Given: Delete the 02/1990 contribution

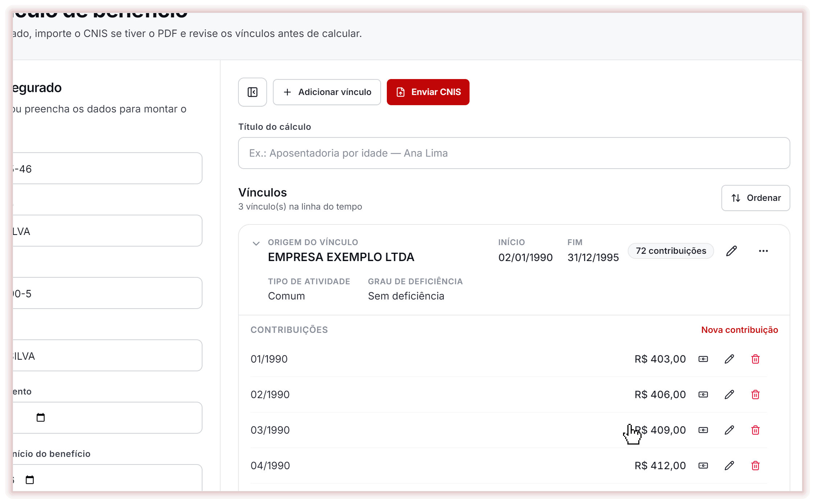Looking at the screenshot, I should [x=755, y=394].
